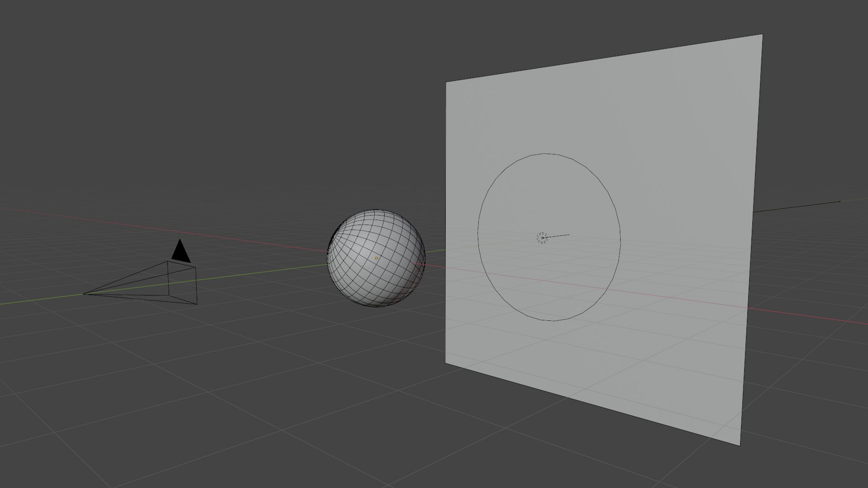Click the sphere's orange origin dot
The width and height of the screenshot is (868, 488).
tap(377, 258)
